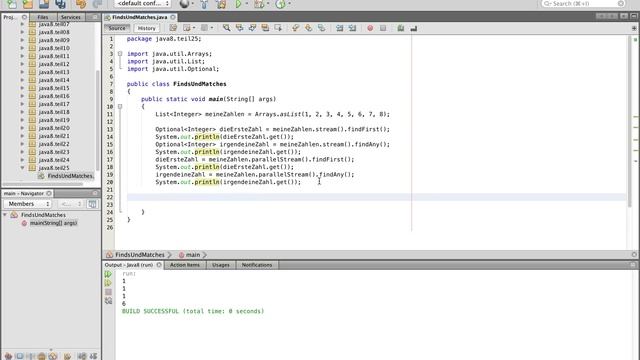Open the Notifications tab
Viewport: 640px width, 360px height.
(257, 265)
